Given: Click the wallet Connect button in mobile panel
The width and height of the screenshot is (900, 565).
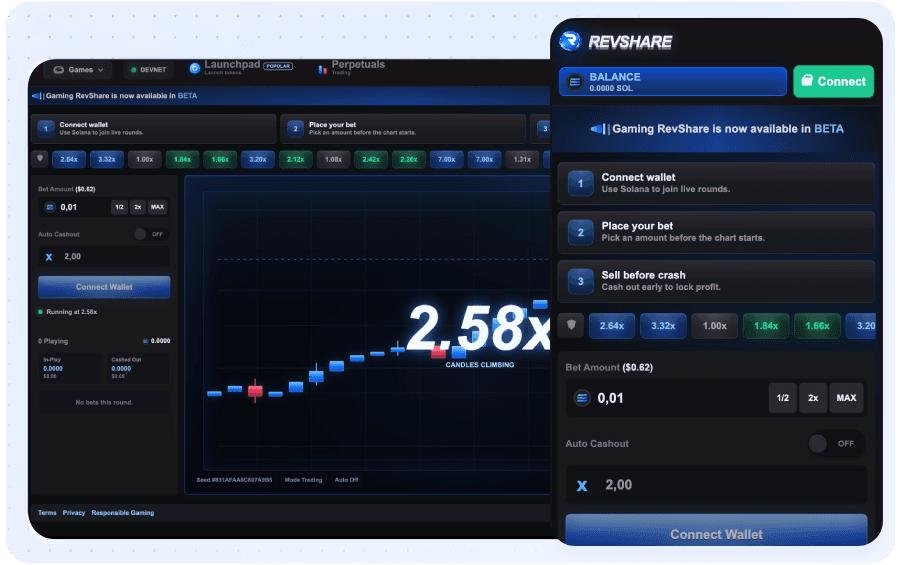Looking at the screenshot, I should click(x=833, y=82).
